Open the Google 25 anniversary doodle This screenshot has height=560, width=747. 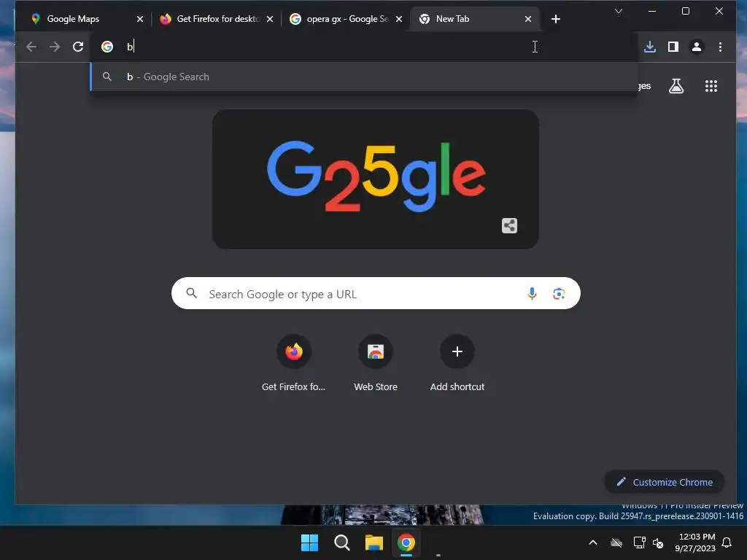pyautogui.click(x=376, y=179)
